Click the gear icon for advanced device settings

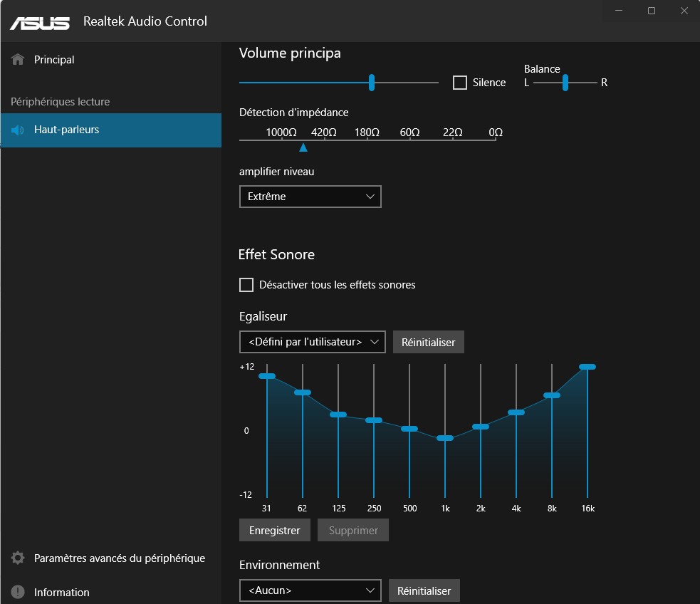coord(19,558)
